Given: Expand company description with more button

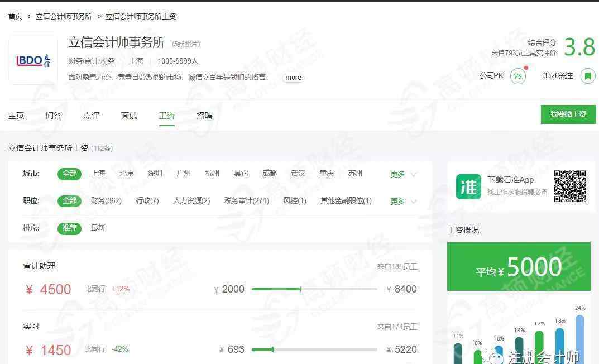Looking at the screenshot, I should coord(293,78).
